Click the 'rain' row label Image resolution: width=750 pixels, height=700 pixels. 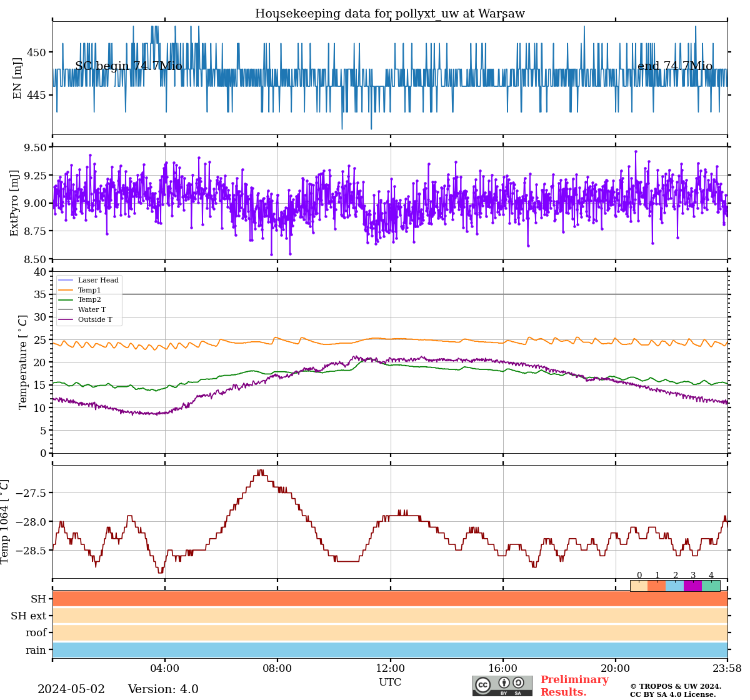(x=36, y=651)
